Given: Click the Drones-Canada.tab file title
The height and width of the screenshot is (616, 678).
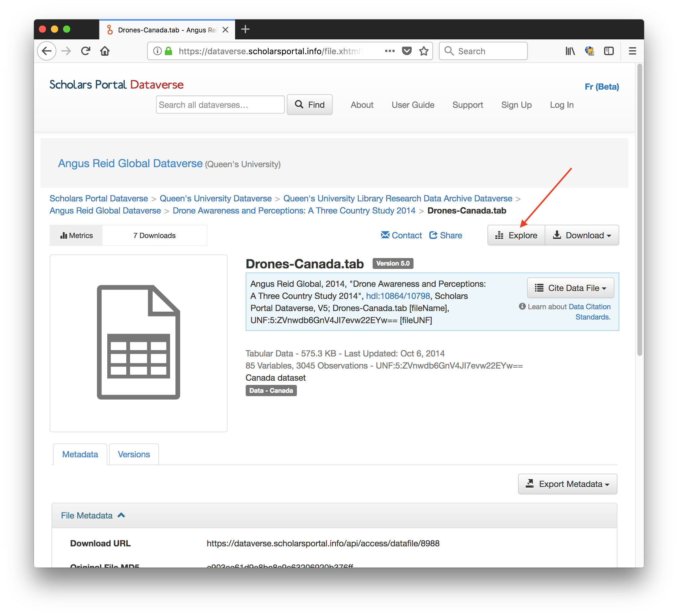Looking at the screenshot, I should click(304, 264).
